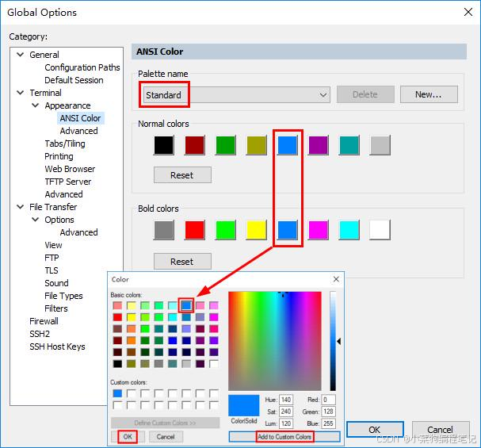Click Add to Custom Colors
Screen dimensions: 481x448
[x=284, y=437]
